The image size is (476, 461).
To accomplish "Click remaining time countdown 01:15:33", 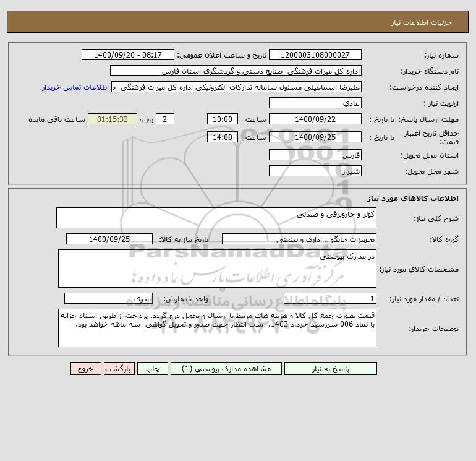I will point(113,119).
